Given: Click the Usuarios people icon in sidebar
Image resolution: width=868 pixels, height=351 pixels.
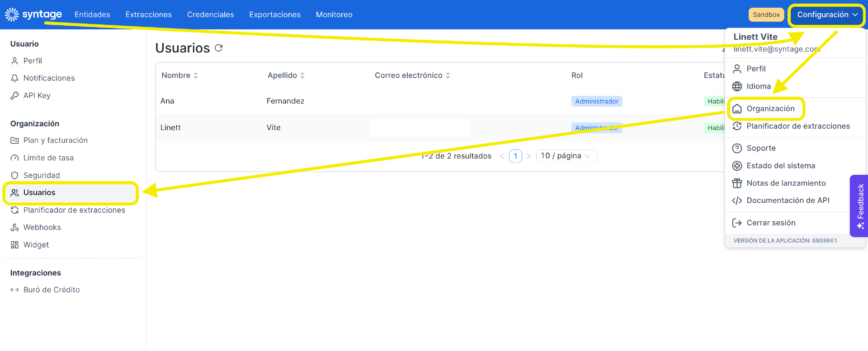Looking at the screenshot, I should [x=14, y=192].
